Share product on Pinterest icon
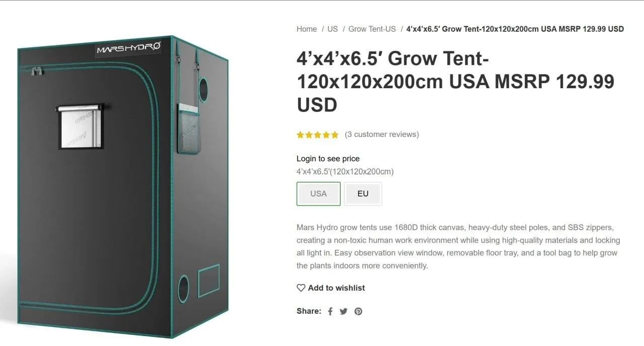The height and width of the screenshot is (346, 644). [x=358, y=311]
